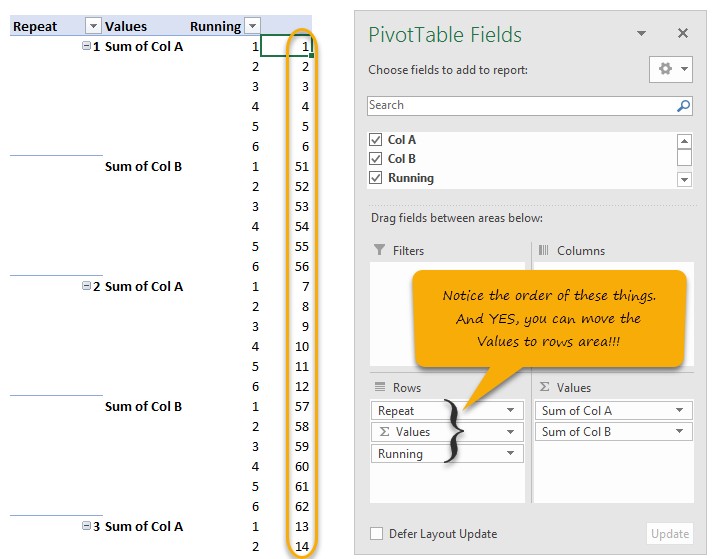Uncheck the Col B field checkbox
The height and width of the screenshot is (559, 714).
click(376, 159)
